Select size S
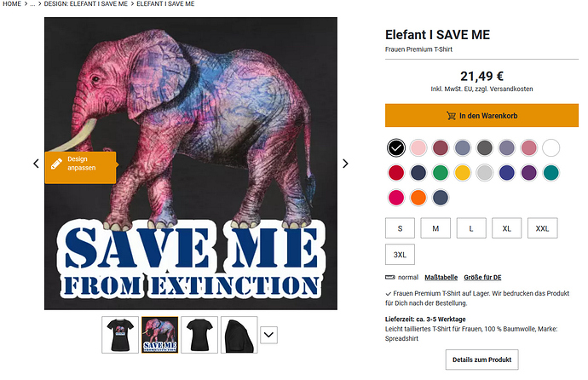 (400, 228)
